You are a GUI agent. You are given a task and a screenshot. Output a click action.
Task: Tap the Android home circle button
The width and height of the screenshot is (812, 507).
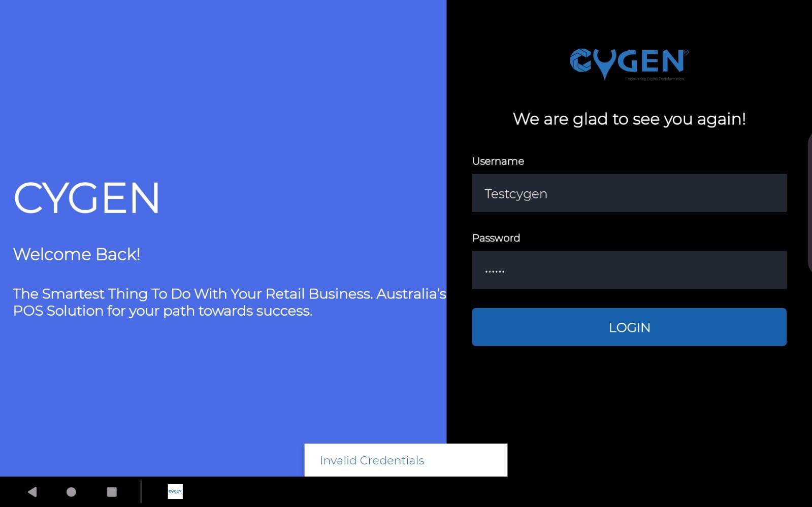(x=71, y=492)
